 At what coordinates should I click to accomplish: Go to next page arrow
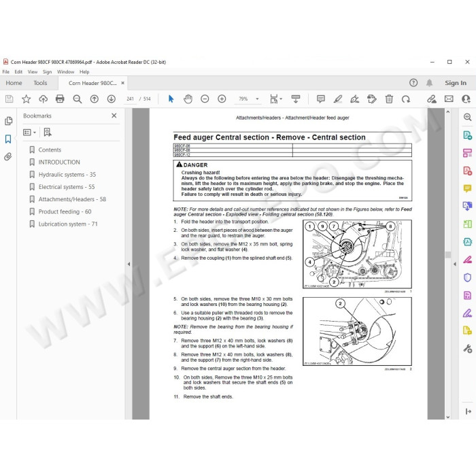pos(111,99)
